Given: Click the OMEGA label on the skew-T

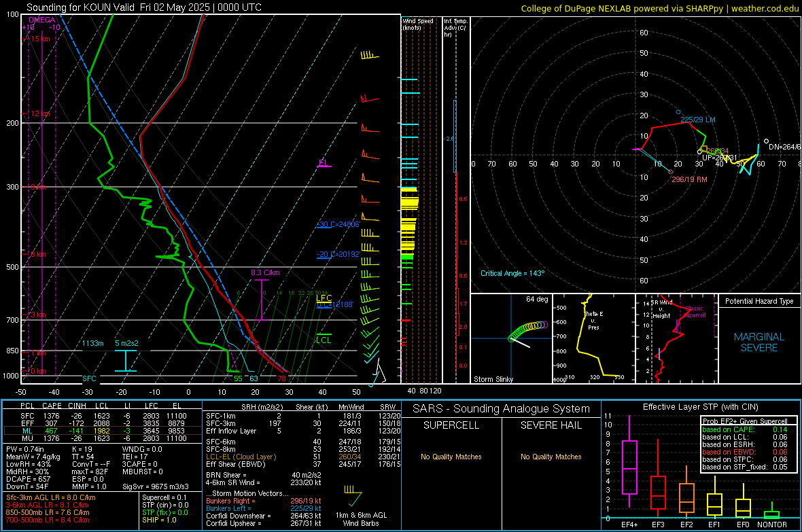Looking at the screenshot, I should pyautogui.click(x=41, y=20).
